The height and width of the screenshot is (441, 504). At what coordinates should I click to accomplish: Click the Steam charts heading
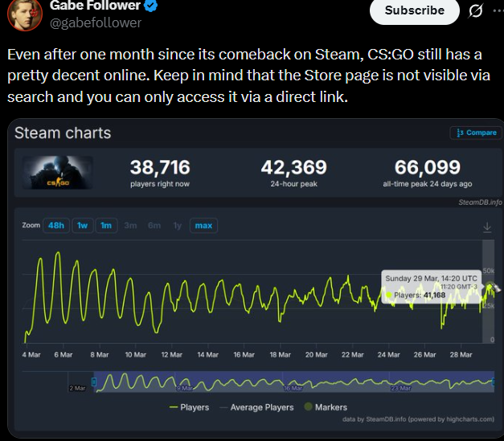click(x=63, y=133)
